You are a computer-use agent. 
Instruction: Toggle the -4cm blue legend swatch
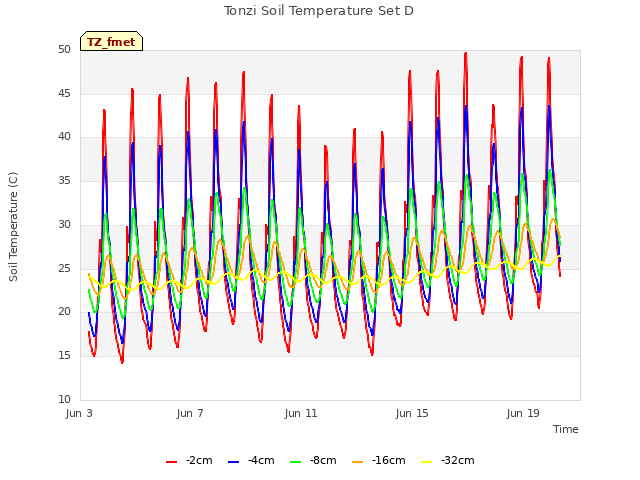[x=233, y=462]
